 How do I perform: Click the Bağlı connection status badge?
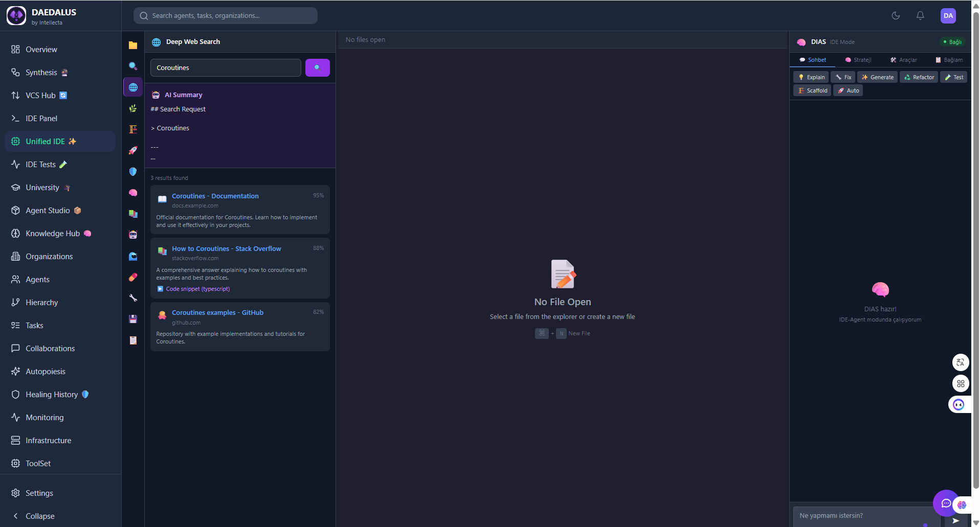click(952, 42)
